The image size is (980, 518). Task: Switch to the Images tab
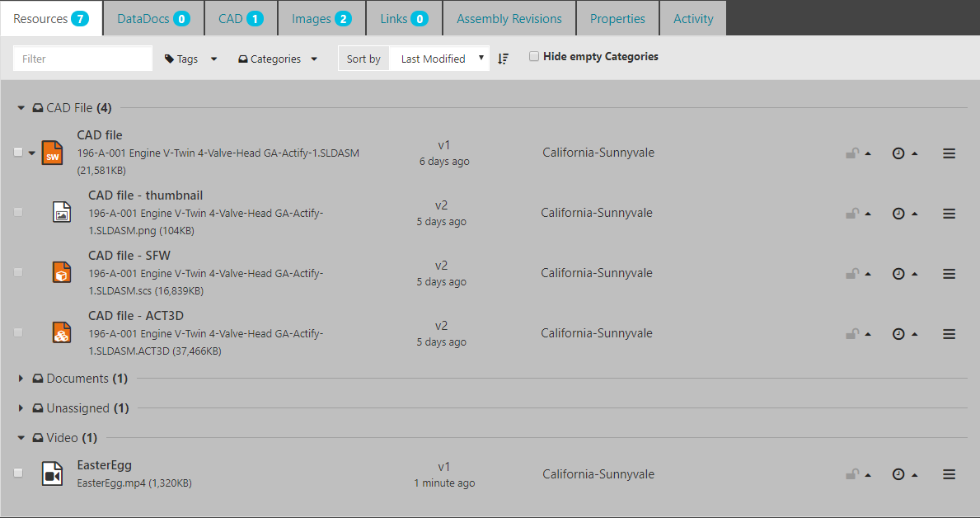point(322,19)
